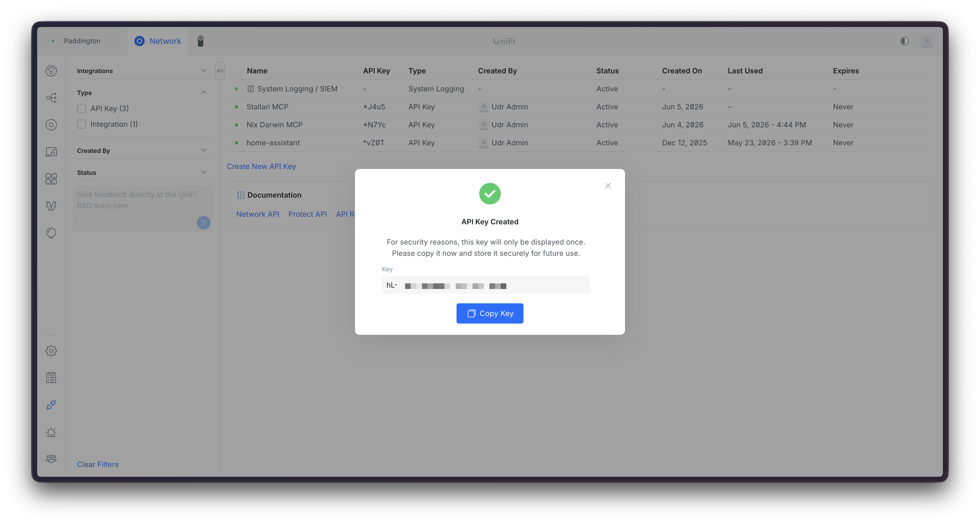
Task: Open the Admins people sidebar icon
Action: pyautogui.click(x=51, y=459)
